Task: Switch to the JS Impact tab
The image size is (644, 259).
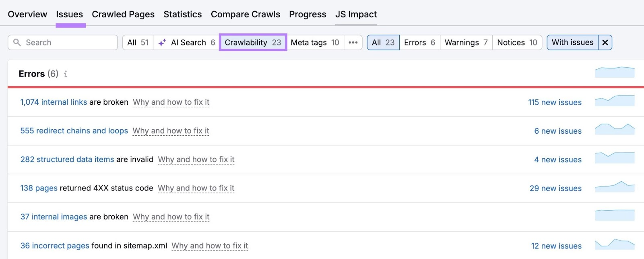Action: [356, 14]
